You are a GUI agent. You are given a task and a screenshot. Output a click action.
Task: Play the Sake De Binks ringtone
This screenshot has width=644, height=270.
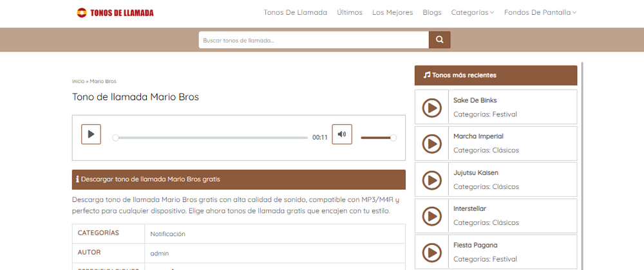coord(431,108)
